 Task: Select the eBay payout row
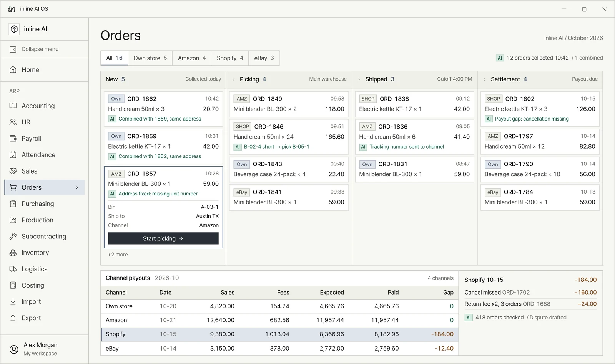280,349
